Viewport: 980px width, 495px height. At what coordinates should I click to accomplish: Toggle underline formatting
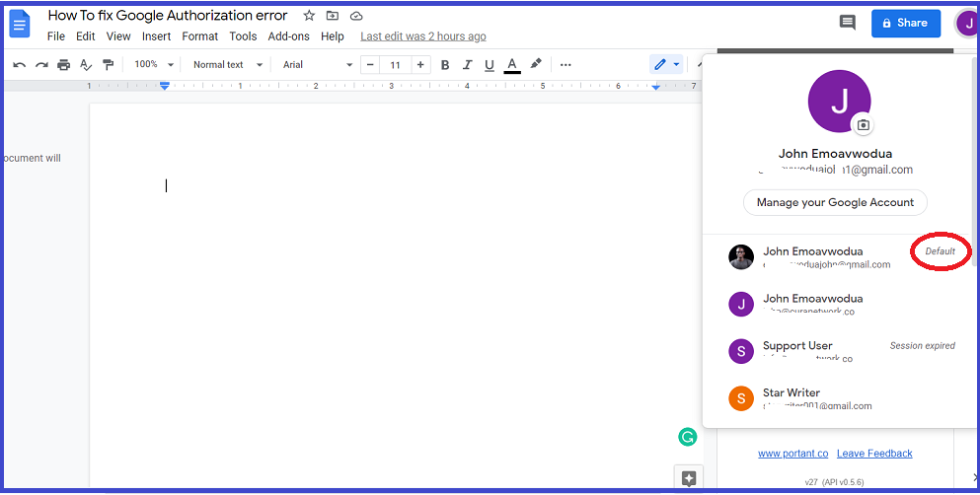click(490, 64)
